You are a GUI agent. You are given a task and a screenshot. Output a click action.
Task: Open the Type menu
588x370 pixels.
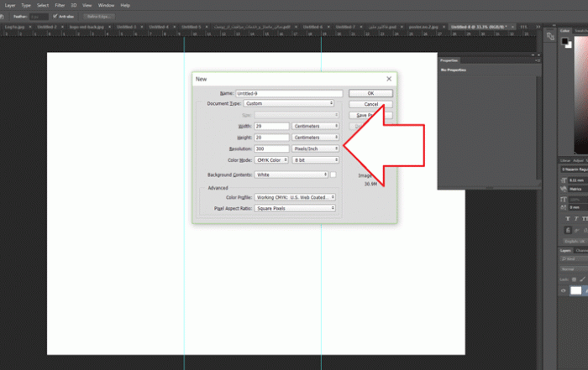click(x=26, y=5)
